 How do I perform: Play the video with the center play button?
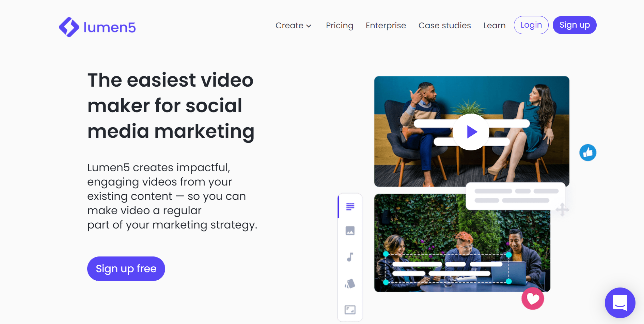471,132
